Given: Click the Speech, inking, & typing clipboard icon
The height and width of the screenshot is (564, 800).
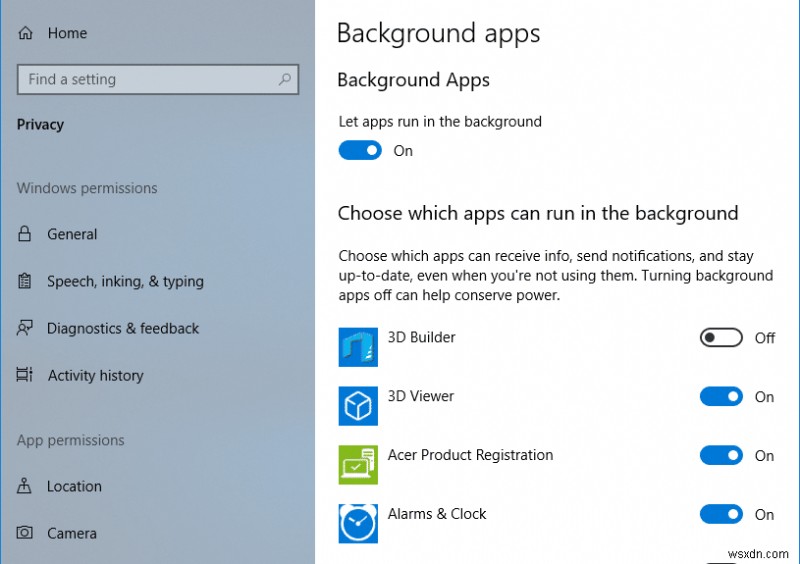Looking at the screenshot, I should [x=24, y=281].
